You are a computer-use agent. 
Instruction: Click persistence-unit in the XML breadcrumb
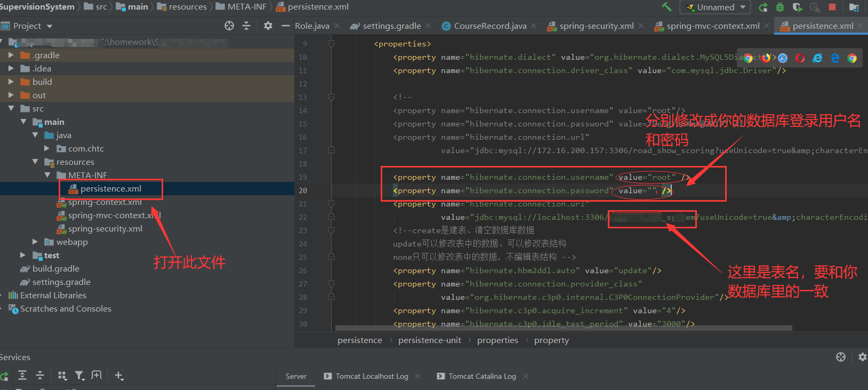(x=430, y=340)
